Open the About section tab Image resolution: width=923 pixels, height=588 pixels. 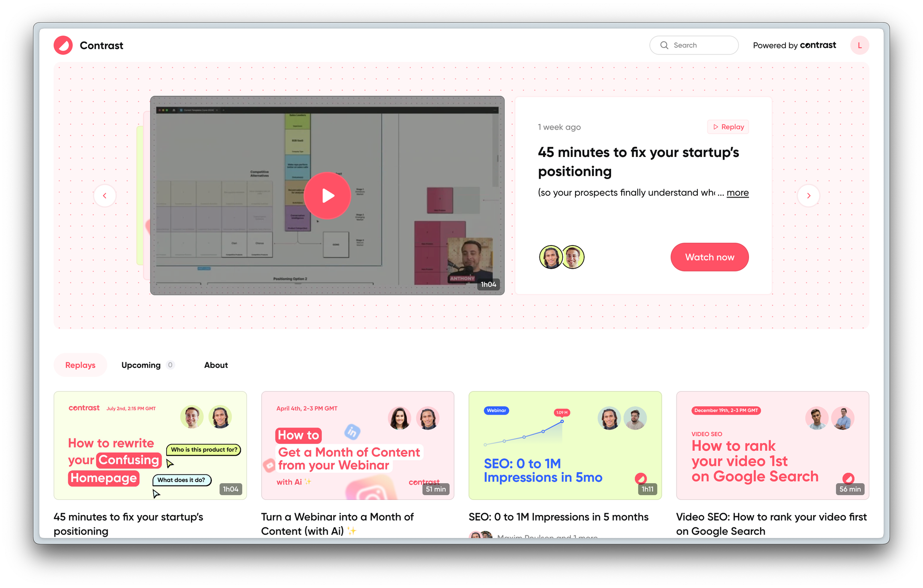pyautogui.click(x=216, y=365)
